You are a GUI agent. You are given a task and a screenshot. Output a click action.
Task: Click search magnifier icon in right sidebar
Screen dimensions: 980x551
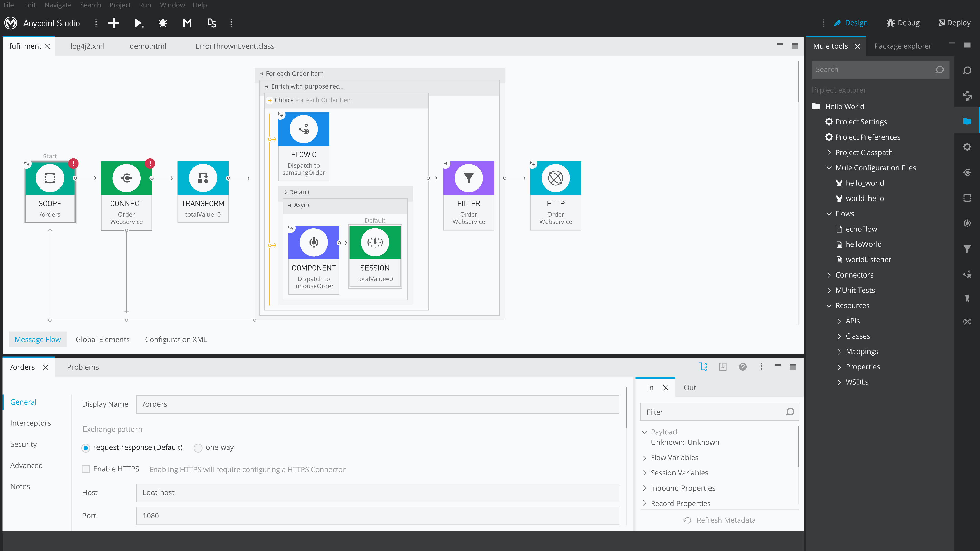coord(967,70)
